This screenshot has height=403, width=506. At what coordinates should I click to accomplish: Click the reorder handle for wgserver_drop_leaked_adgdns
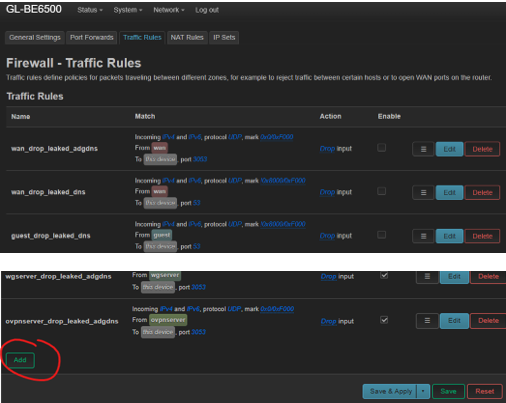tap(427, 277)
